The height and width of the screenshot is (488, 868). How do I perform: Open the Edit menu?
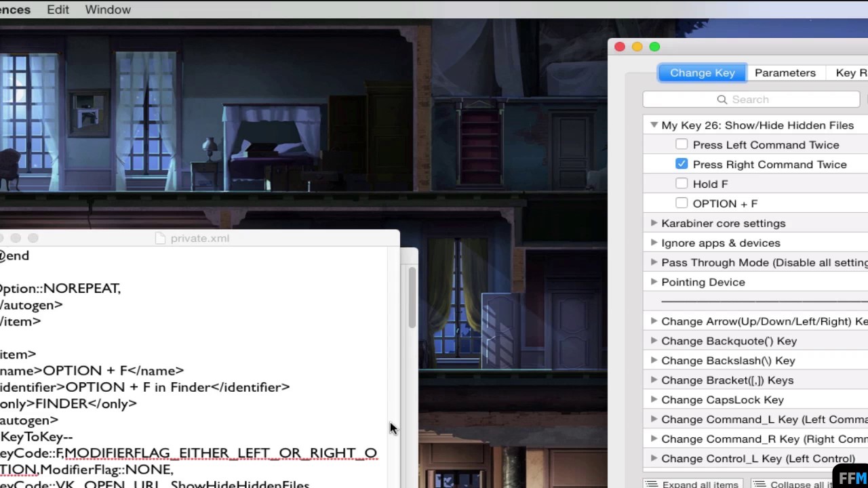(x=58, y=9)
